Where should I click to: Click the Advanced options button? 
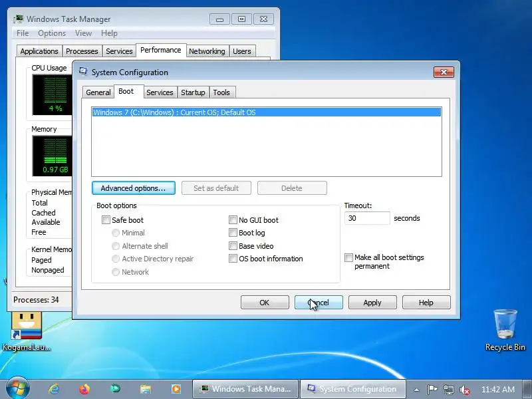pyautogui.click(x=134, y=188)
